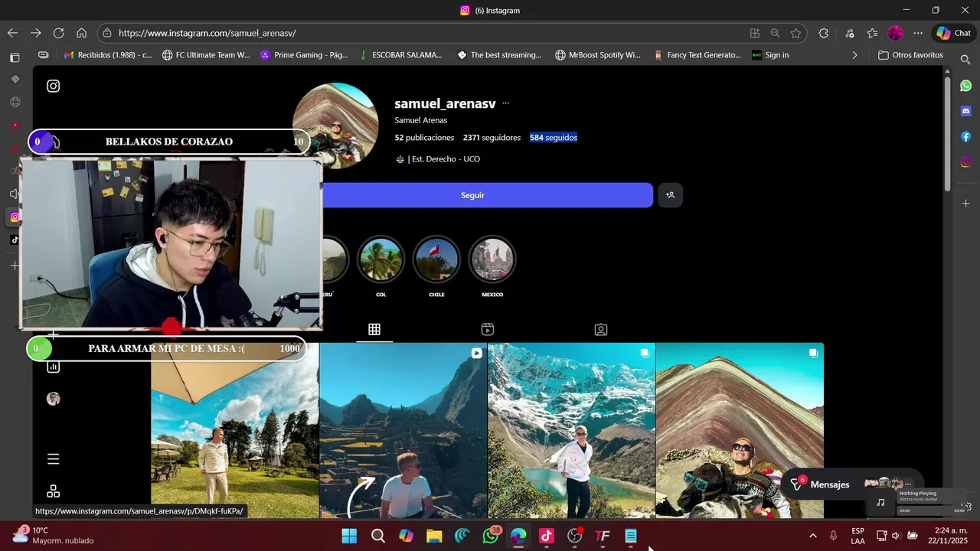Open the Otros favoritos folder

tap(910, 55)
